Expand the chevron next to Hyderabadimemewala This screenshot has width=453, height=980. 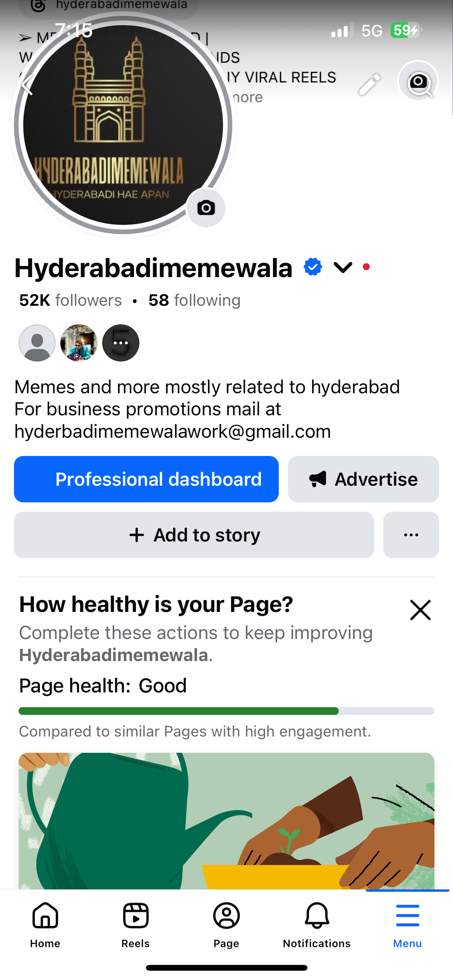[x=343, y=267]
